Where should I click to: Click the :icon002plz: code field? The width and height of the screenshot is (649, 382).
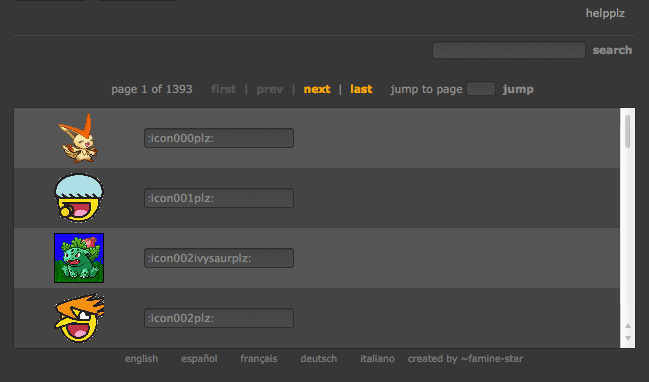point(219,318)
